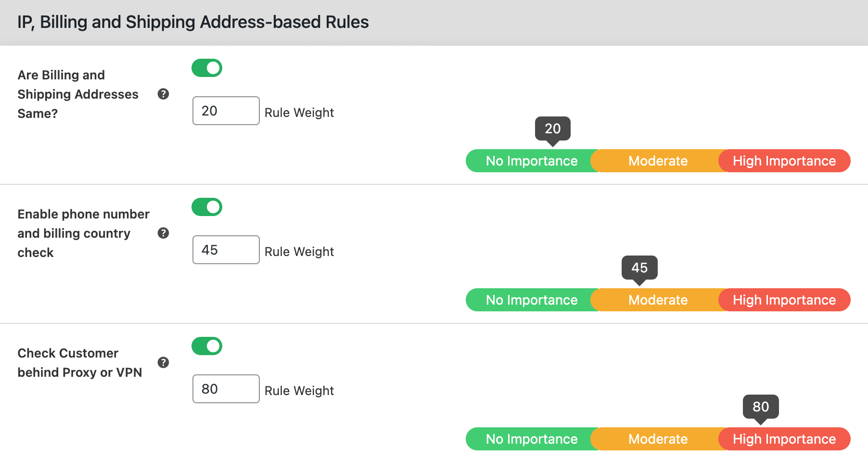Click help icon for Proxy or VPN check

[x=163, y=362]
